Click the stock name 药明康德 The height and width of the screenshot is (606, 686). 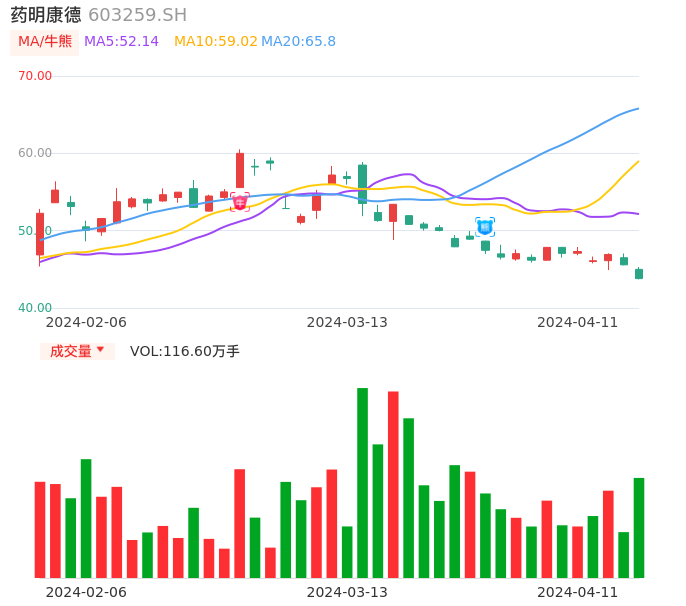(x=46, y=15)
